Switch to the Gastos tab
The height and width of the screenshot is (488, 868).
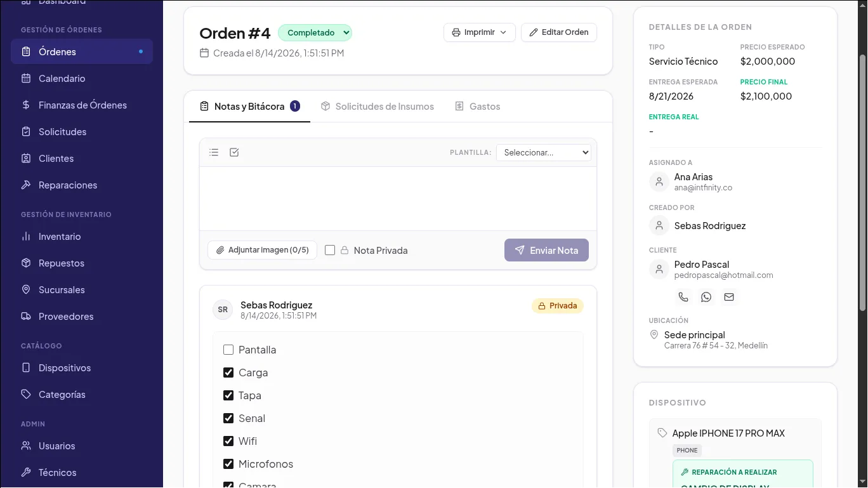click(x=478, y=107)
